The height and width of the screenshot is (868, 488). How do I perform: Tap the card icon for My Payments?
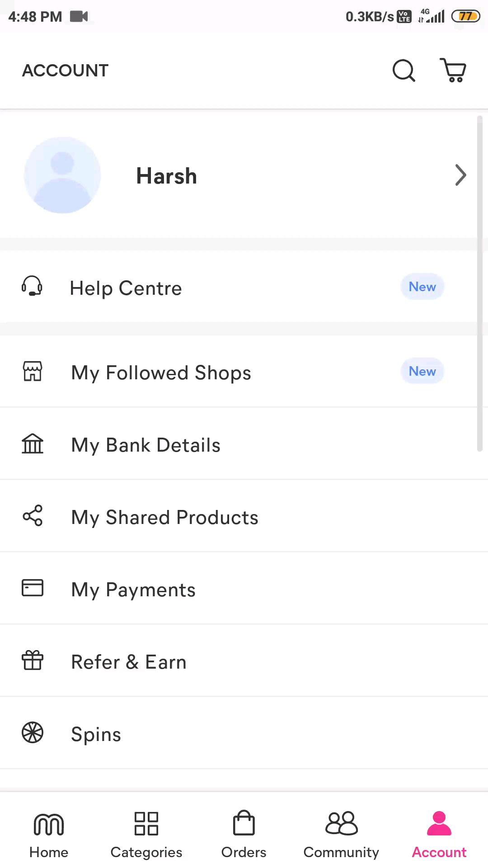tap(33, 588)
